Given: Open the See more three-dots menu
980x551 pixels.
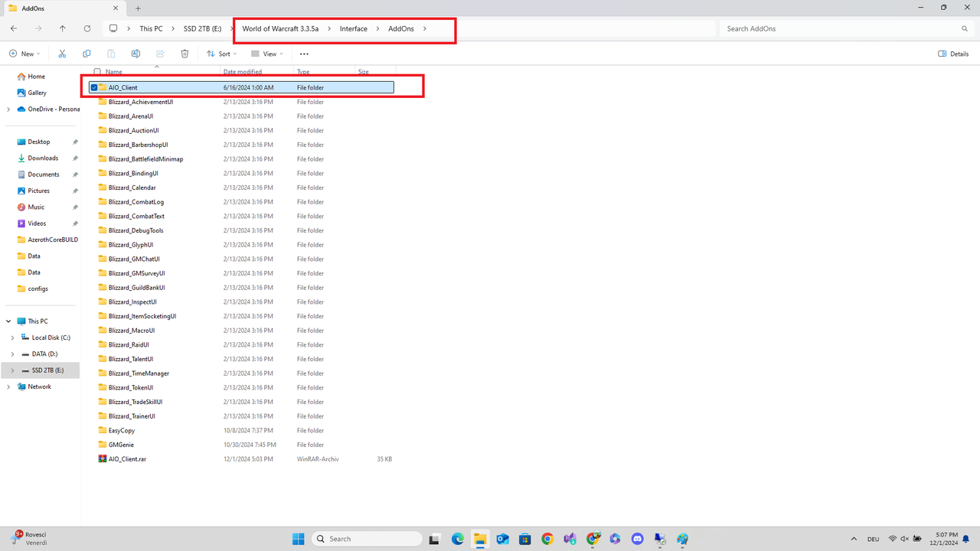Looking at the screenshot, I should [x=304, y=54].
